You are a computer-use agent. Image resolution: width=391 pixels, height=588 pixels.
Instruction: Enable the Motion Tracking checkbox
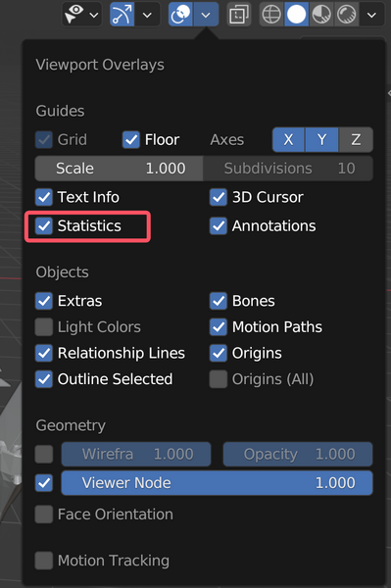pos(44,561)
